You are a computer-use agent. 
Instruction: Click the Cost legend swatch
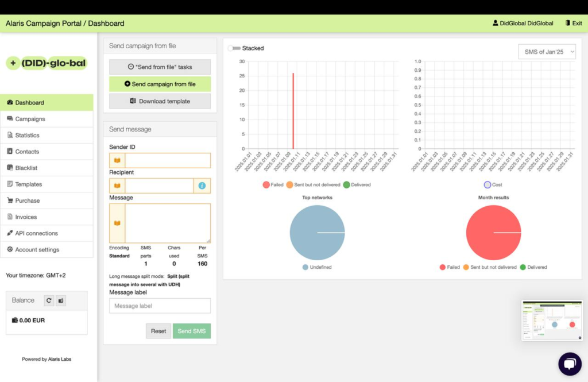pyautogui.click(x=488, y=185)
